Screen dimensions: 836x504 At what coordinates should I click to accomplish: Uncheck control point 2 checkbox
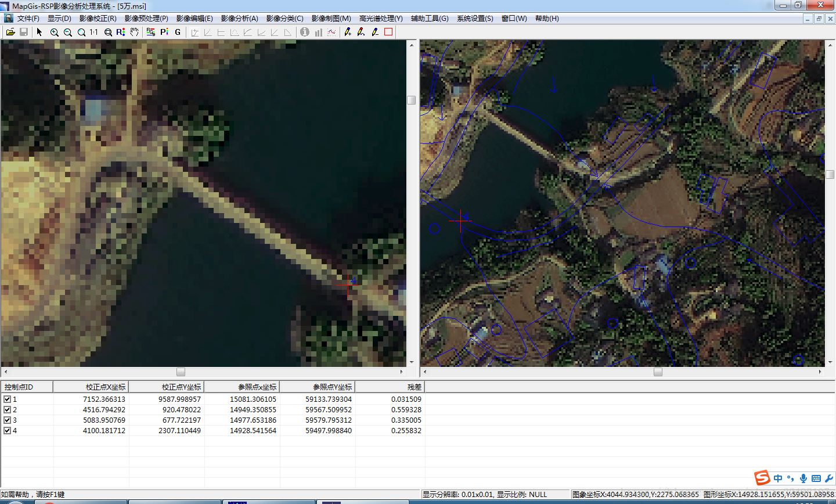(x=7, y=409)
